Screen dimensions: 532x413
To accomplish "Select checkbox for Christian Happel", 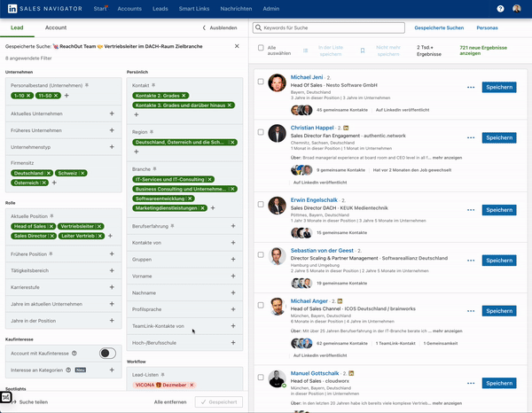I will 261,132.
